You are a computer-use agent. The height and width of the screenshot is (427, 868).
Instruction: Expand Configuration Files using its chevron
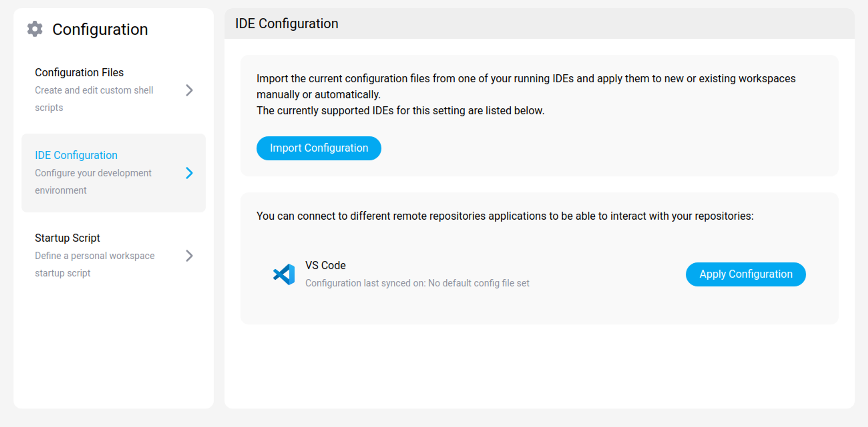tap(190, 90)
